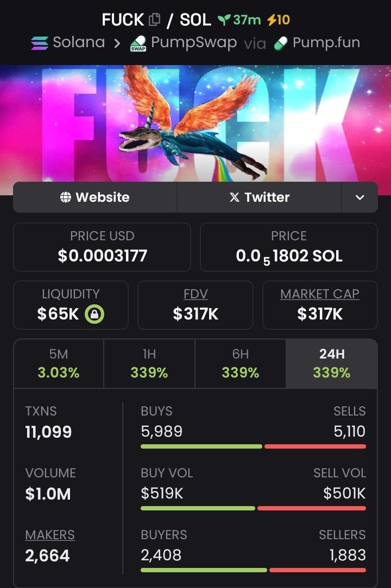The width and height of the screenshot is (391, 588).
Task: Click the globe icon on Website
Action: (65, 197)
